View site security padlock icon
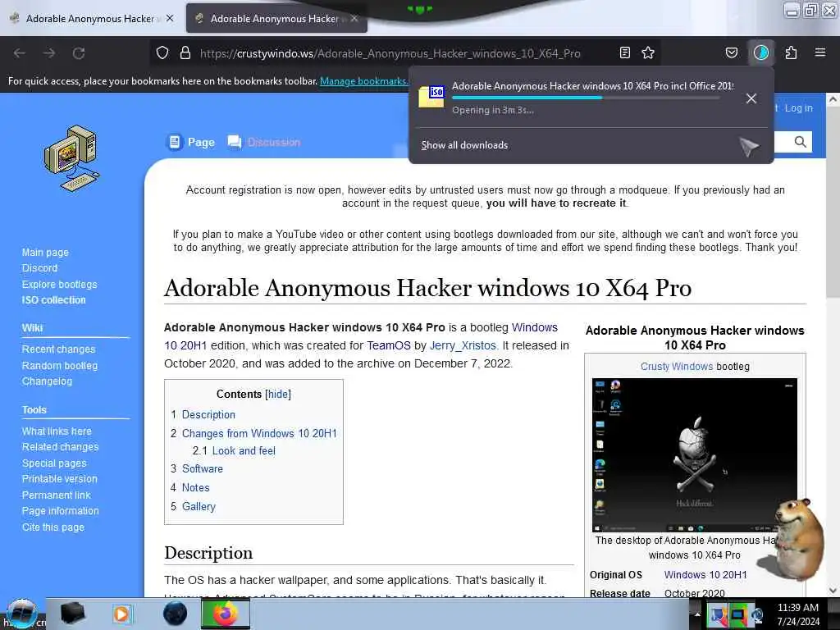Viewport: 840px width, 630px height. click(185, 52)
